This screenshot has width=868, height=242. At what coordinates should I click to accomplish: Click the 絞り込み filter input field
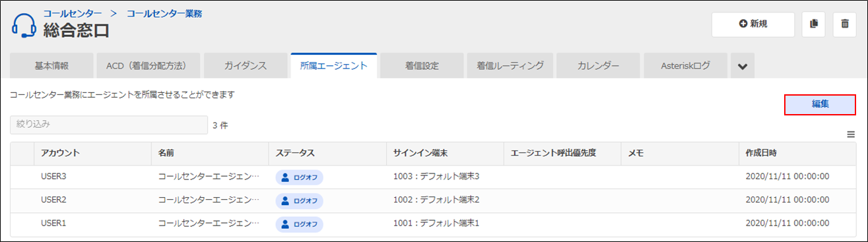109,125
